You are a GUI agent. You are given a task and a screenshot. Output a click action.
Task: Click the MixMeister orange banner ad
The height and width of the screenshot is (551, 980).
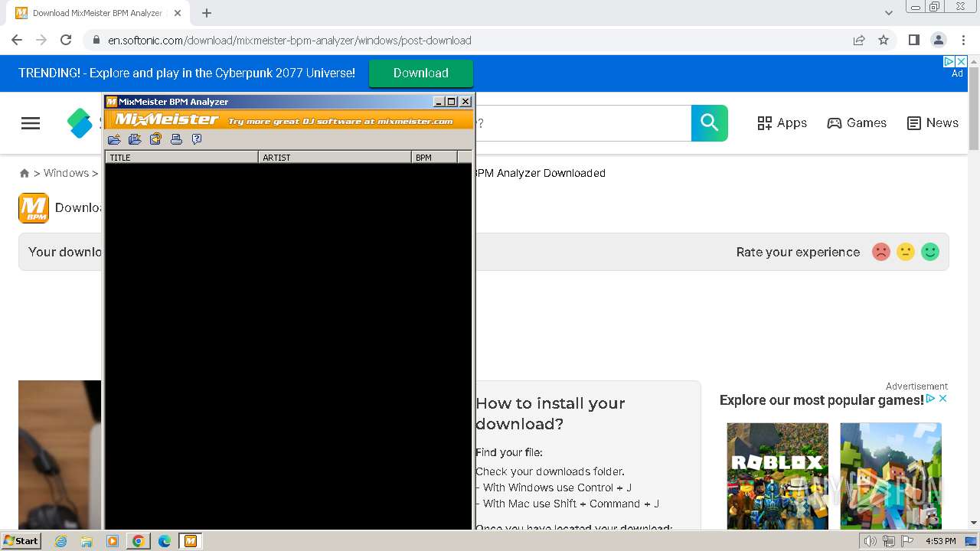289,119
